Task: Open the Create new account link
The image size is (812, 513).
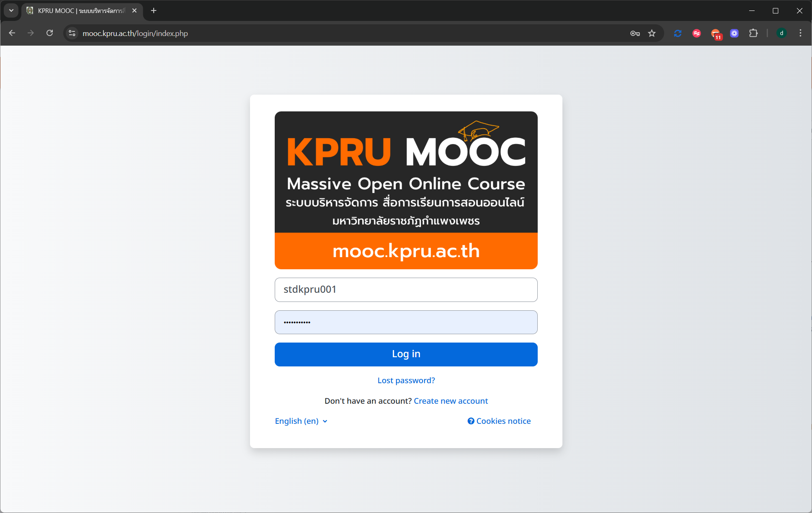Action: click(451, 401)
